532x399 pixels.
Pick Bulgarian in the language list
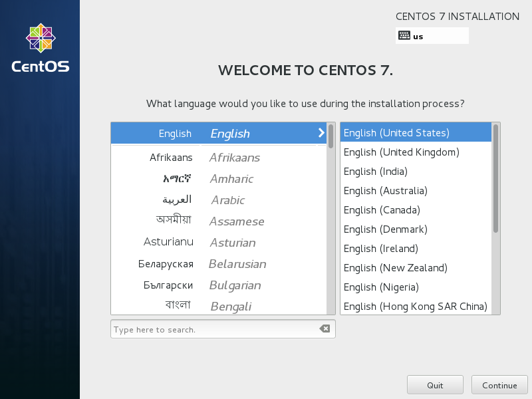(x=219, y=285)
